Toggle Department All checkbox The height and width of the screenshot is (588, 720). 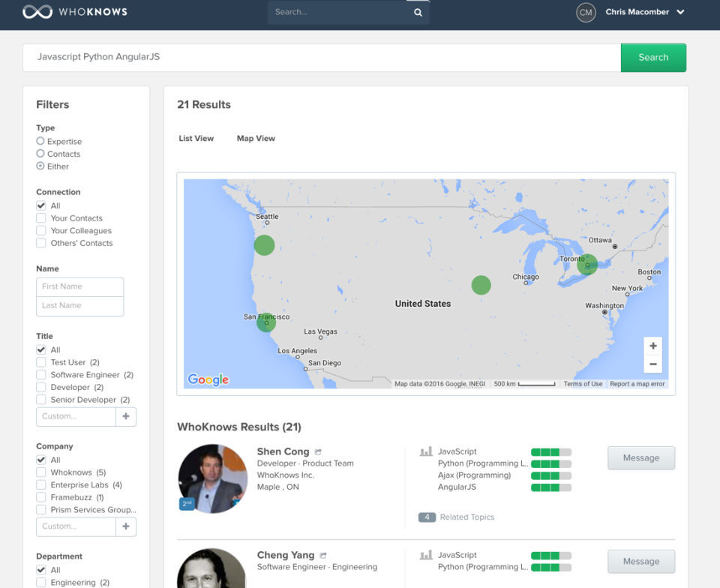click(x=40, y=570)
